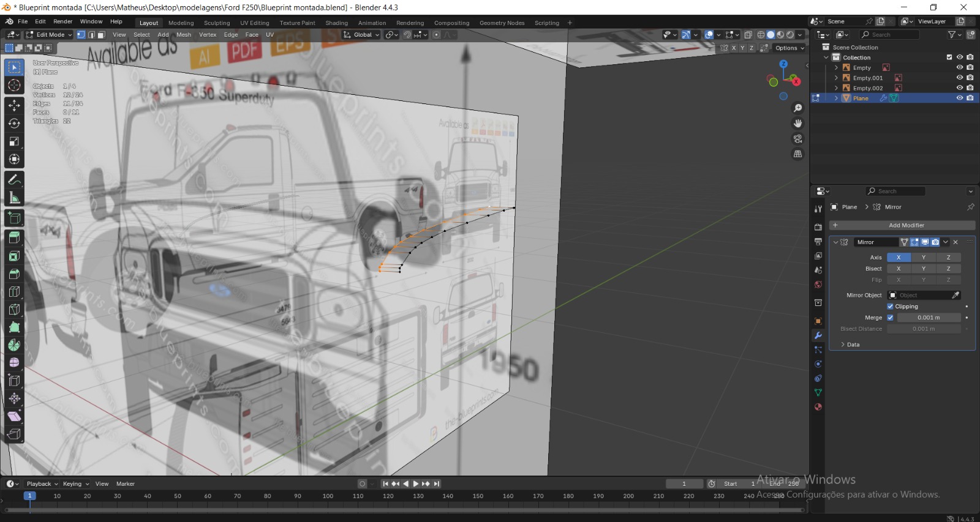
Task: Select the Measure tool
Action: (14, 198)
